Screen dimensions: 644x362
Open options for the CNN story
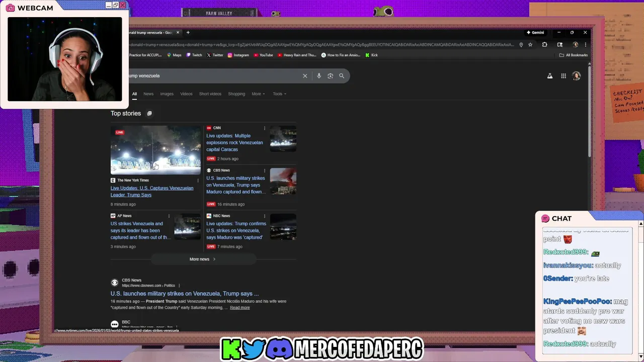(x=265, y=128)
